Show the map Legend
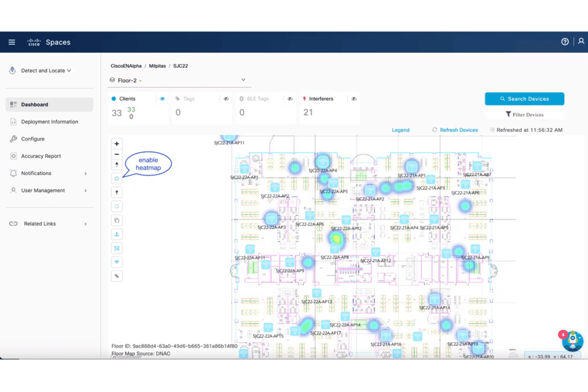Screen dimensions: 588x392 click(400, 130)
